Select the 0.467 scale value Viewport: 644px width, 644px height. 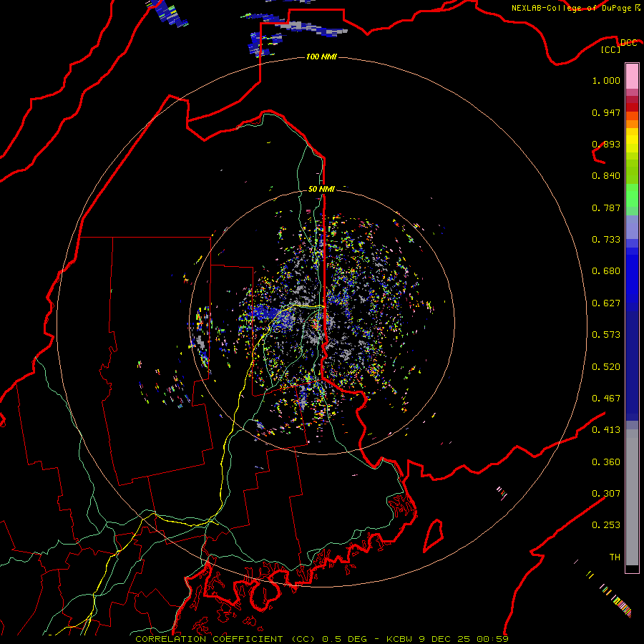tap(606, 399)
